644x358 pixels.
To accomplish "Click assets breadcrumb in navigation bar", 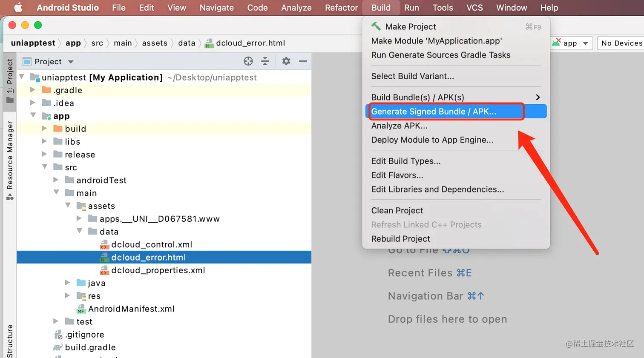I will tap(155, 43).
